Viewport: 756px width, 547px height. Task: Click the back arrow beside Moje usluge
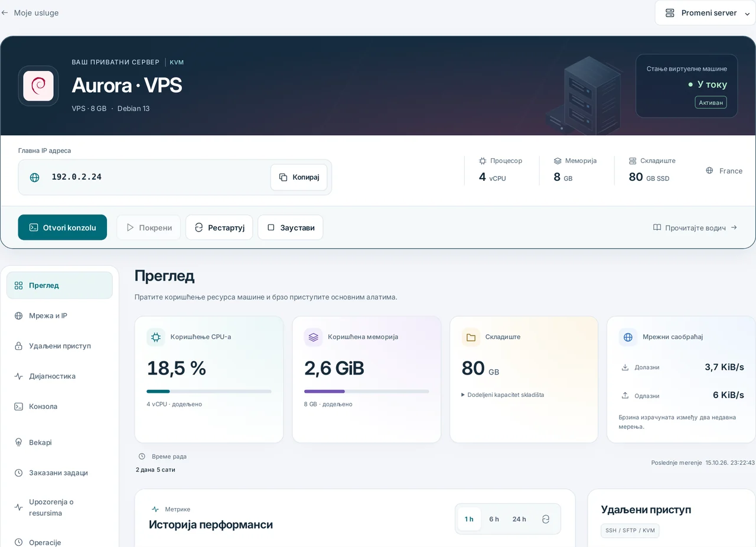click(5, 12)
